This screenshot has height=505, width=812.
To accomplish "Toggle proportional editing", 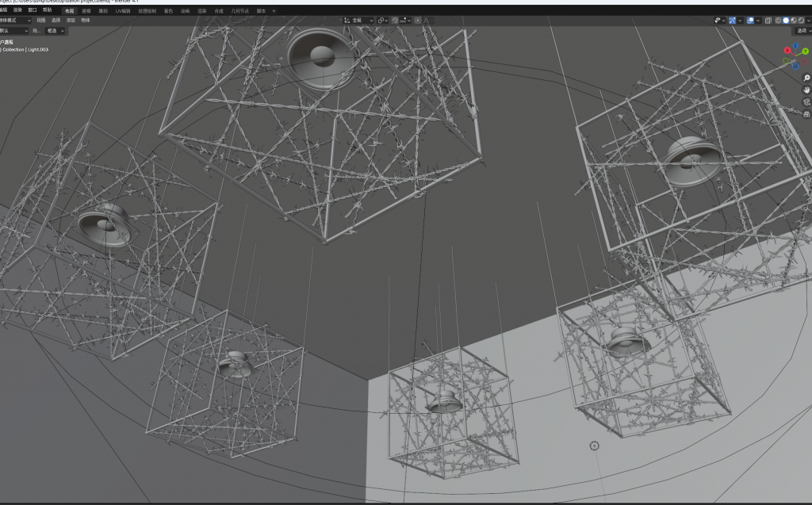I will pyautogui.click(x=418, y=20).
